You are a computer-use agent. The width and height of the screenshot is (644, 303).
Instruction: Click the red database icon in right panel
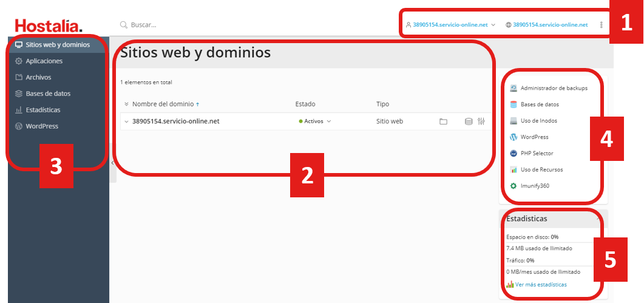514,104
